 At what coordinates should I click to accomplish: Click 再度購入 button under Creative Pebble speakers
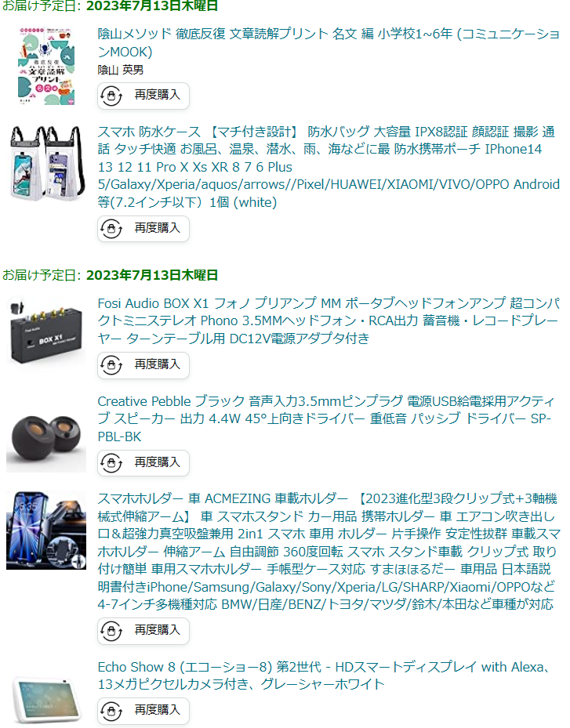pos(143,463)
